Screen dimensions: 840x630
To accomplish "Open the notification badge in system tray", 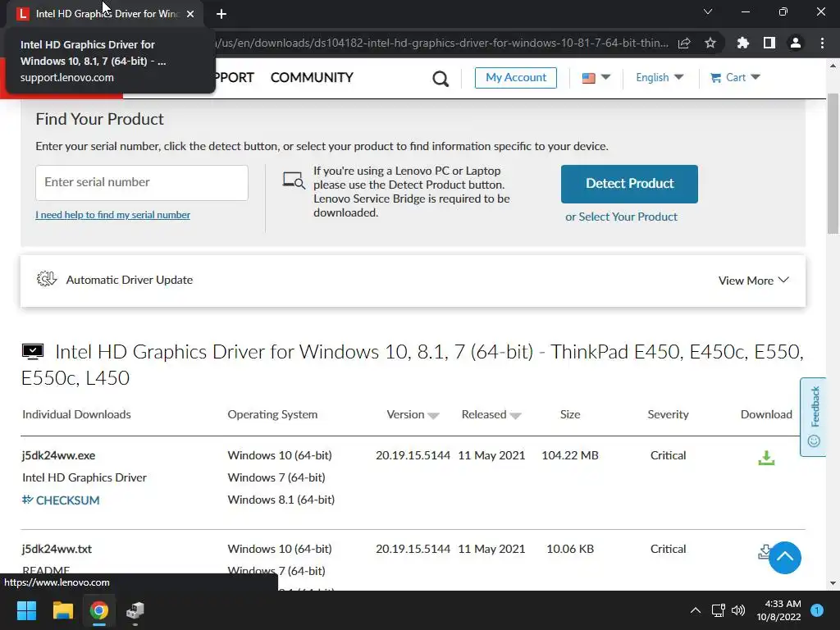I will tap(817, 610).
